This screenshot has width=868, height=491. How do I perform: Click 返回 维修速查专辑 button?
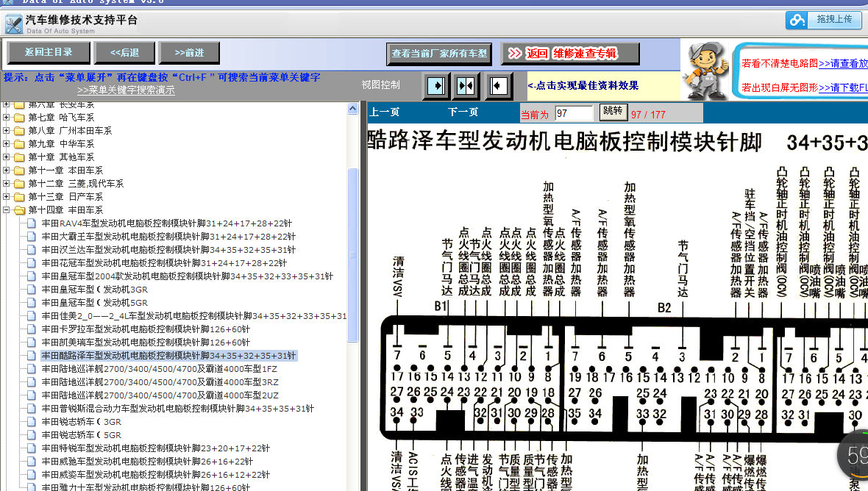pos(570,54)
